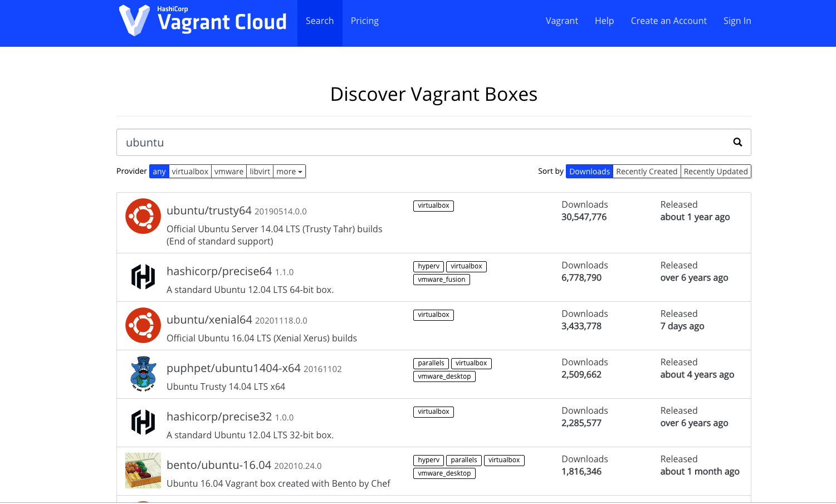Click virtualbox tag on ubuntu/xenial64 row
The width and height of the screenshot is (836, 504).
433,315
